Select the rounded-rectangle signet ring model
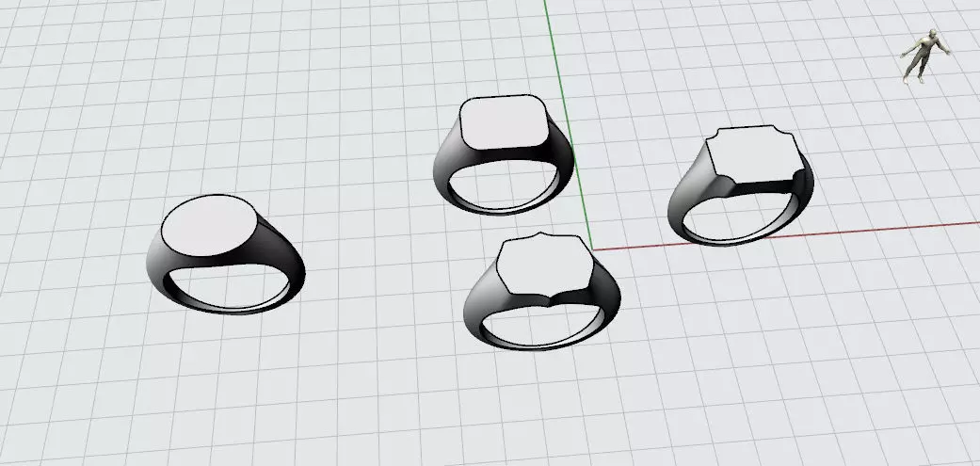 click(504, 155)
